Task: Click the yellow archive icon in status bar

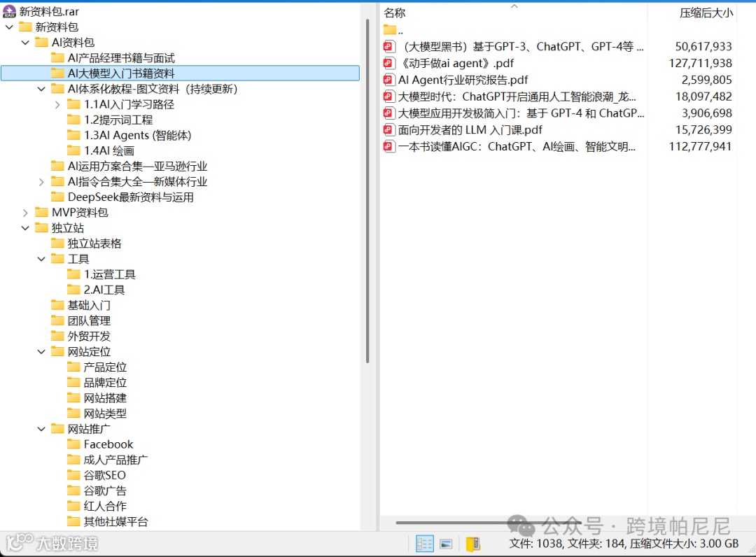Action: 473,544
